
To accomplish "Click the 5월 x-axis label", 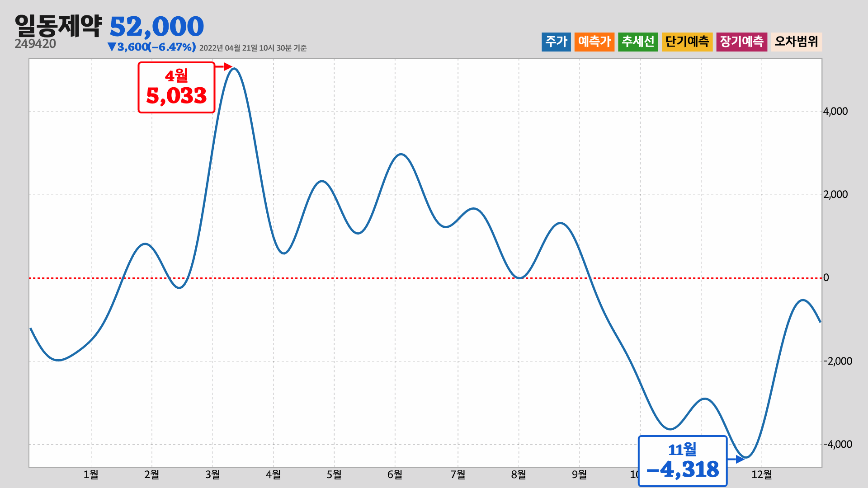I will (334, 474).
